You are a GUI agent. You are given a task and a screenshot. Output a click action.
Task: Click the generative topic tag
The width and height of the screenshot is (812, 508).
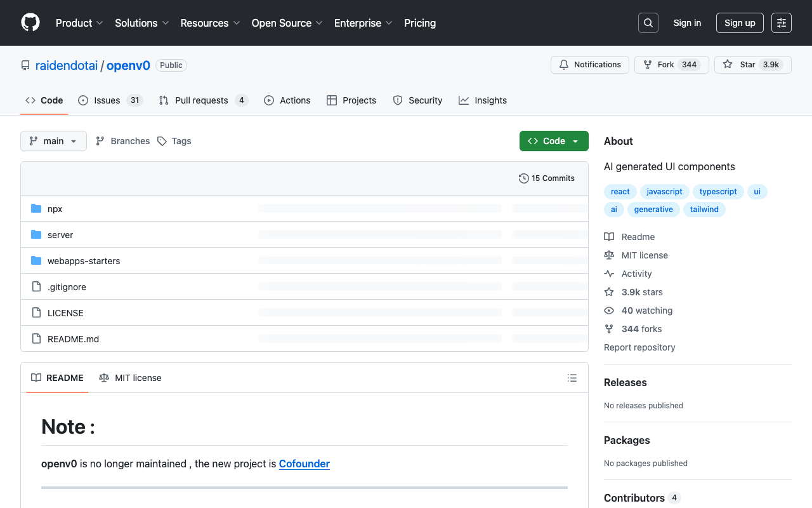[653, 210]
